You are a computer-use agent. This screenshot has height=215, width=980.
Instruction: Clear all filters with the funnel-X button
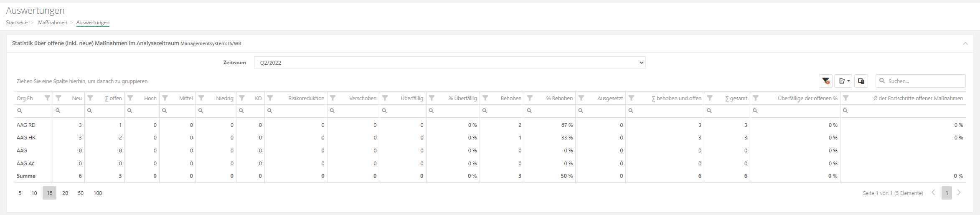[825, 81]
